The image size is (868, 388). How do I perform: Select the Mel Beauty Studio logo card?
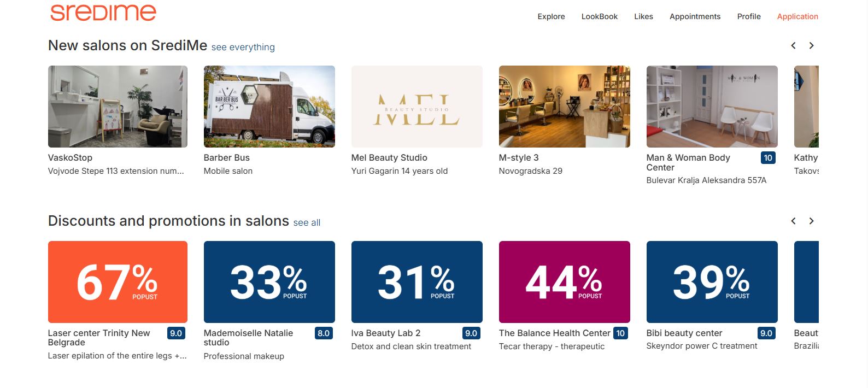pyautogui.click(x=417, y=107)
